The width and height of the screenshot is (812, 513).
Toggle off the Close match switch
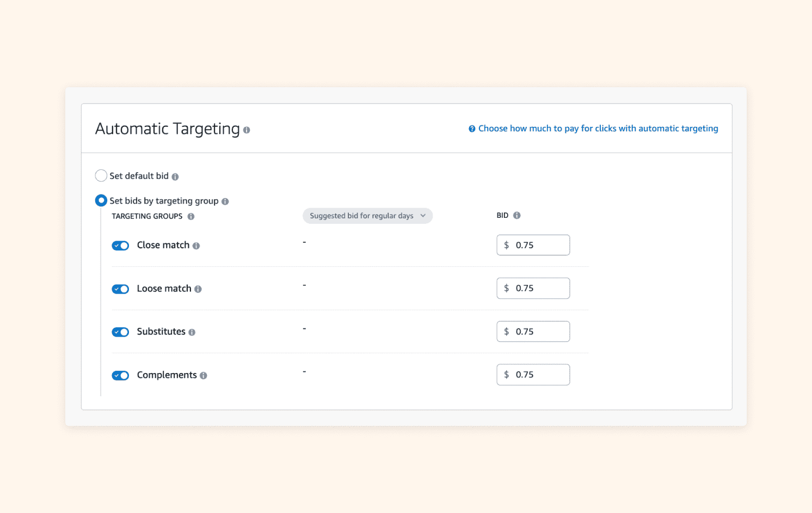click(120, 246)
